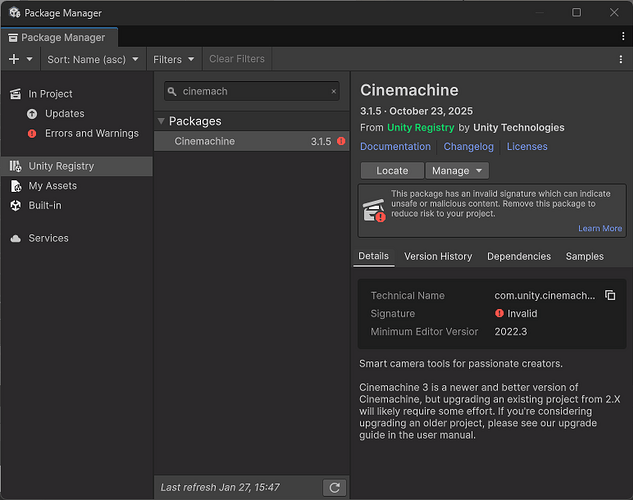633x500 pixels.
Task: Open the Sort: Name (asc) dropdown
Action: (95, 59)
